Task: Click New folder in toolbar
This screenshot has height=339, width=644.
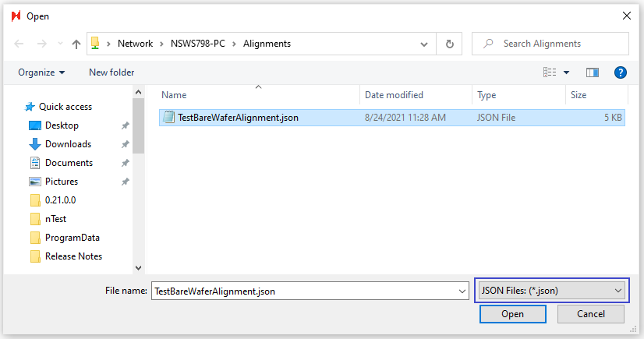Action: coord(111,72)
